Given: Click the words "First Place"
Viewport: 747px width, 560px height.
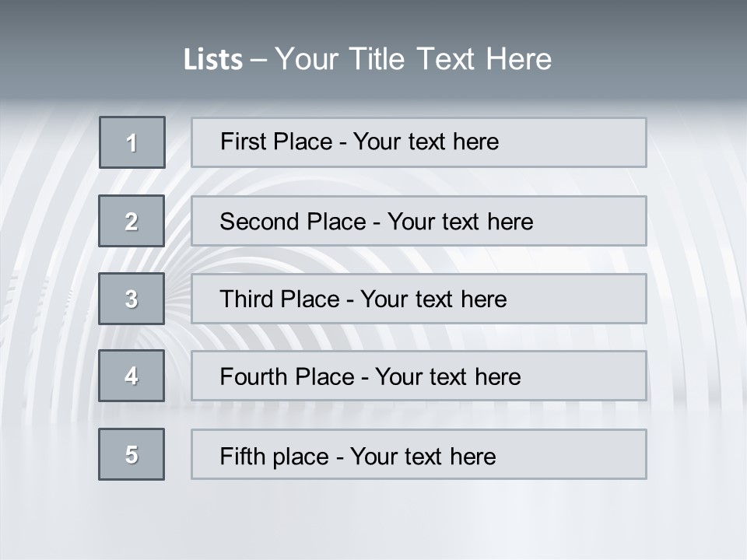Looking at the screenshot, I should tap(276, 142).
